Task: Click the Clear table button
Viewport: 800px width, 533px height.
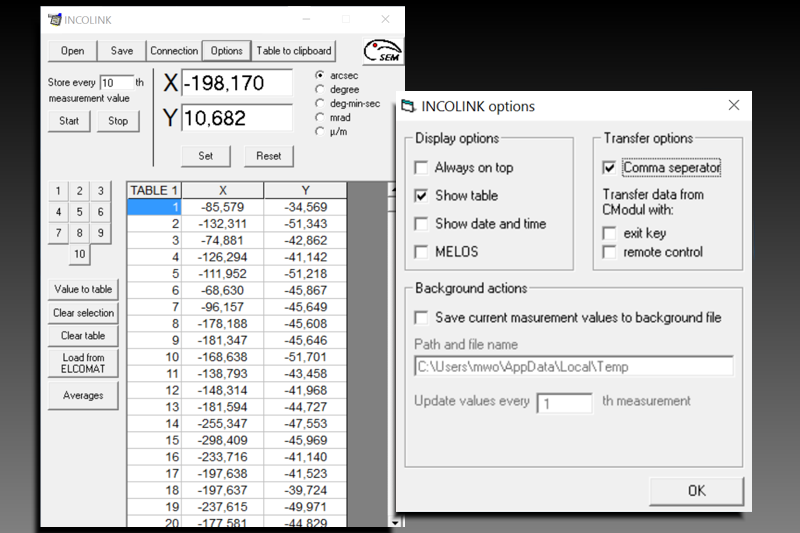Action: point(83,336)
